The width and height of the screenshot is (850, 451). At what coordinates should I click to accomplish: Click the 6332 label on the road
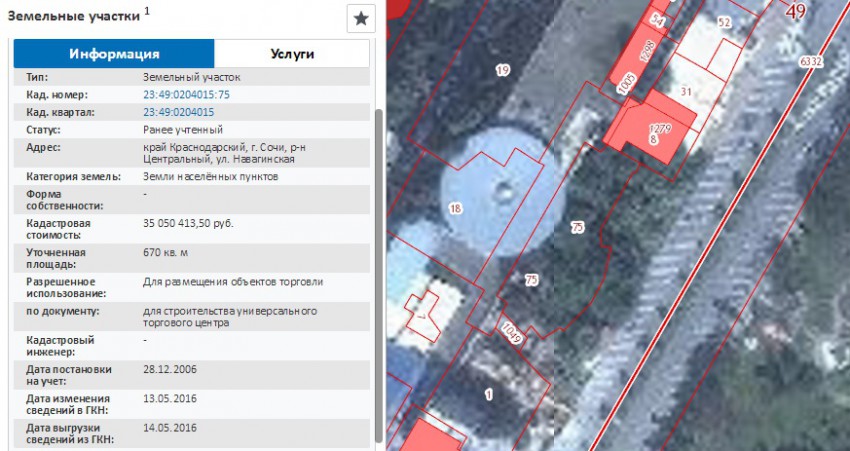(x=810, y=61)
